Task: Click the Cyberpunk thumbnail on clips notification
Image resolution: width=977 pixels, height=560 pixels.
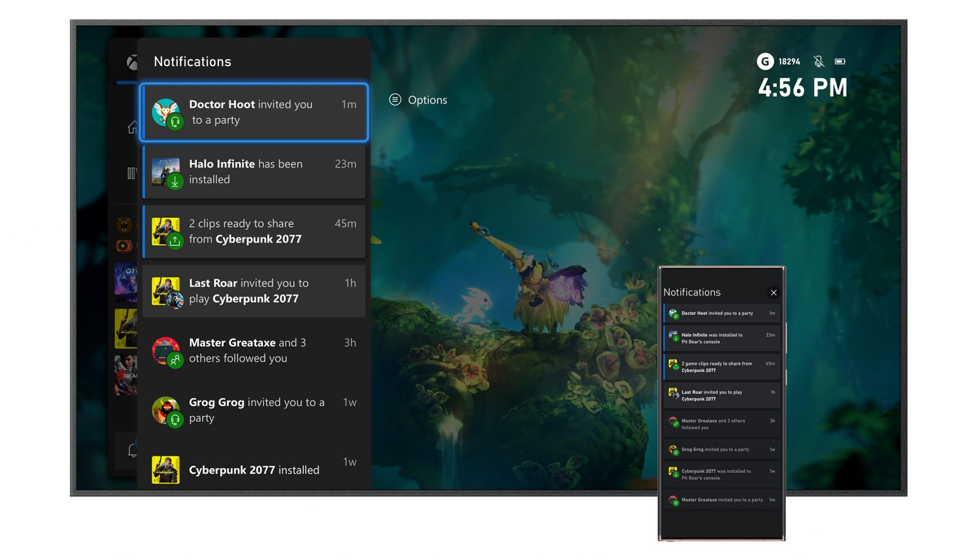Action: (165, 231)
